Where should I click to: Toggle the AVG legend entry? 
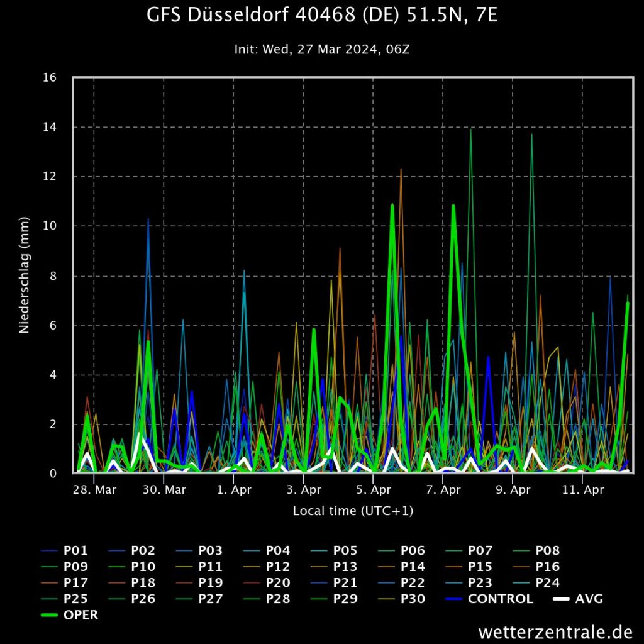click(589, 599)
